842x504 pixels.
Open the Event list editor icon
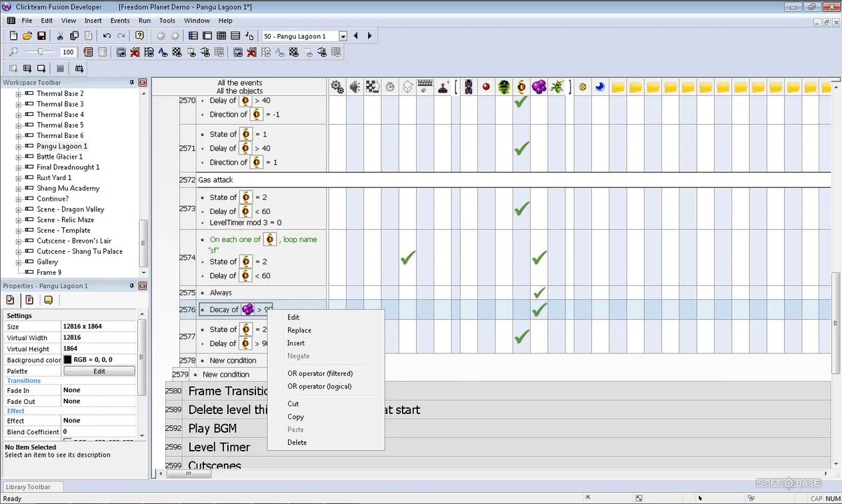(235, 36)
